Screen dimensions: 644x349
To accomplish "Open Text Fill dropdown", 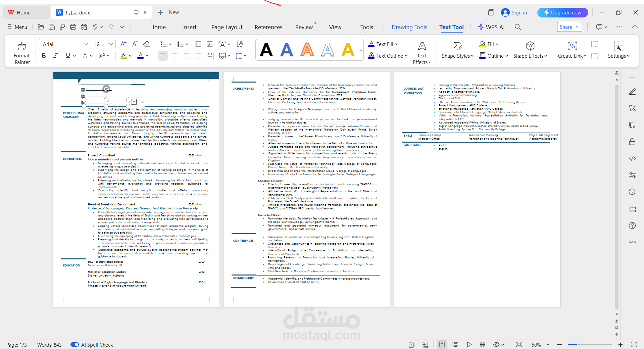I will coord(383,44).
